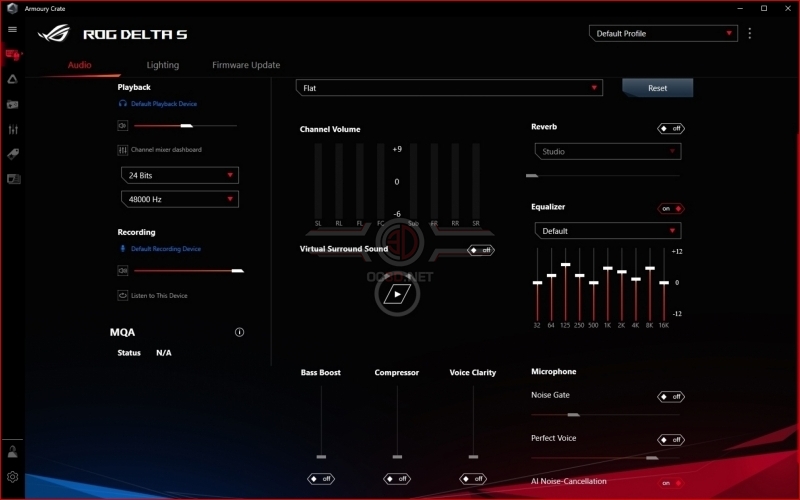This screenshot has height=500, width=800.
Task: Click the Reset button
Action: [x=657, y=88]
